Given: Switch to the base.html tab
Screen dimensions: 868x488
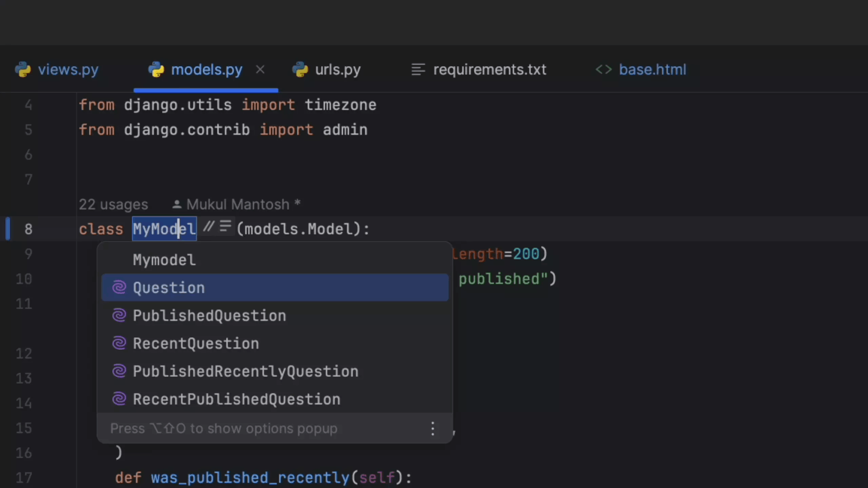Looking at the screenshot, I should click(652, 69).
